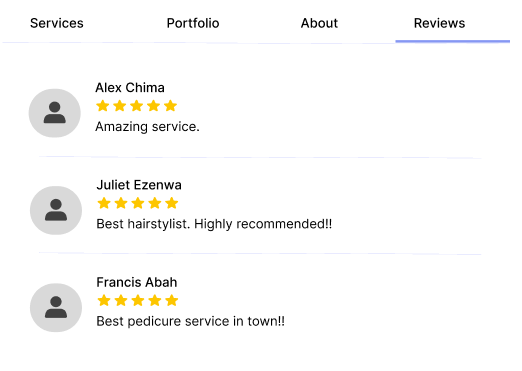This screenshot has height=371, width=522.
Task: Click the reviewer name Alex Chima
Action: [x=130, y=88]
